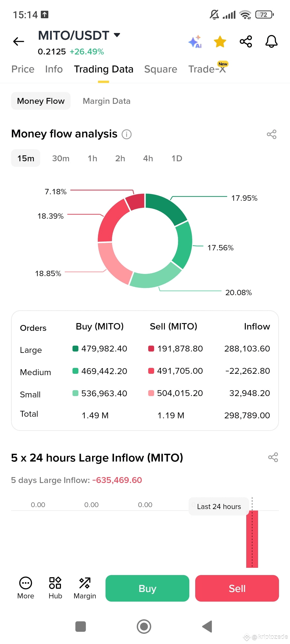Image resolution: width=290 pixels, height=644 pixels.
Task: Go back with the arrow icon
Action: [19, 41]
